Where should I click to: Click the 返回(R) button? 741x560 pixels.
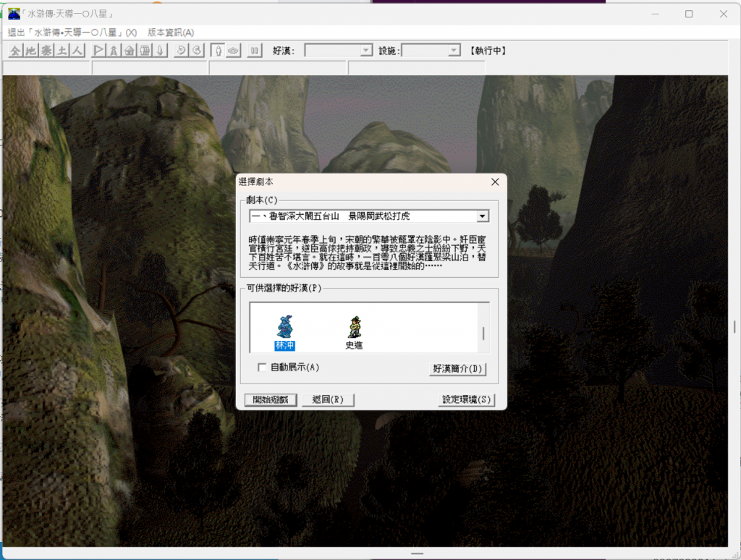328,400
